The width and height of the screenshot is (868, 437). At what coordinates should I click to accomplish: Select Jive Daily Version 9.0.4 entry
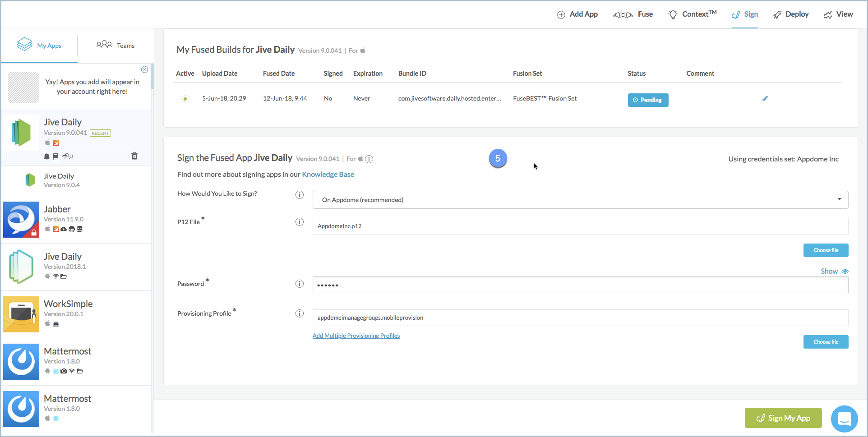pos(77,180)
